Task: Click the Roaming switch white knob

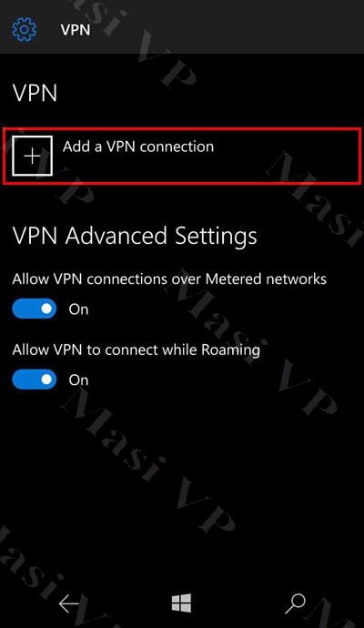Action: pyautogui.click(x=46, y=380)
